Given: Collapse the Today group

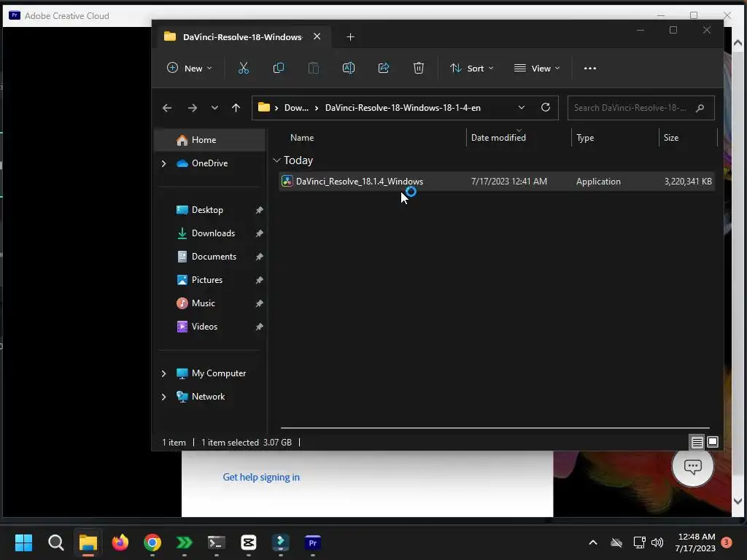Looking at the screenshot, I should pos(276,160).
